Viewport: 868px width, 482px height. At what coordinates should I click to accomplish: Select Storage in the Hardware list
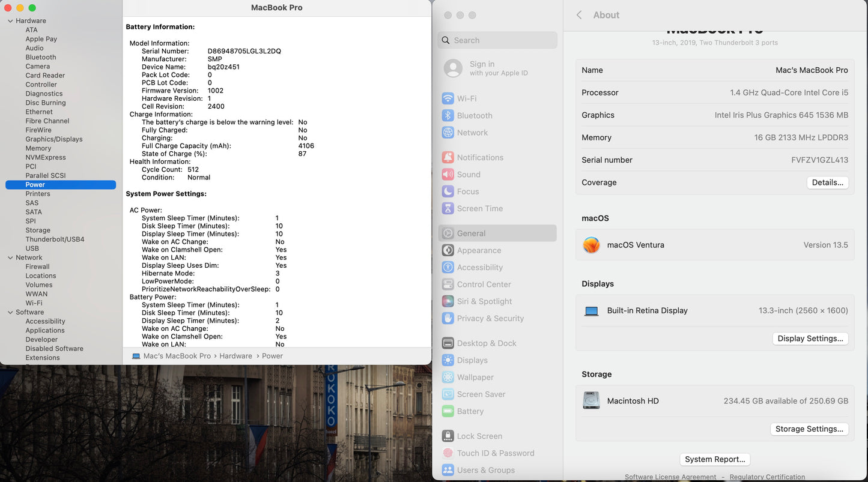(38, 230)
